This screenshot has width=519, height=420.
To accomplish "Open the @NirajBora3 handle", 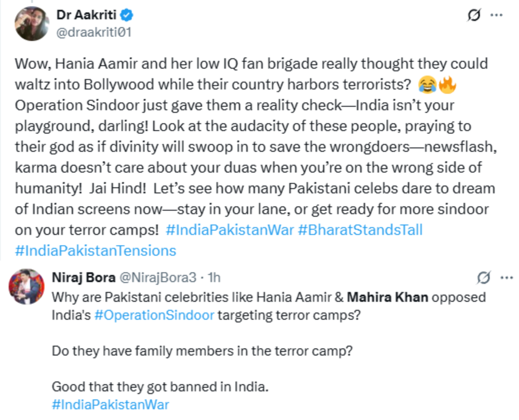I will tap(159, 277).
